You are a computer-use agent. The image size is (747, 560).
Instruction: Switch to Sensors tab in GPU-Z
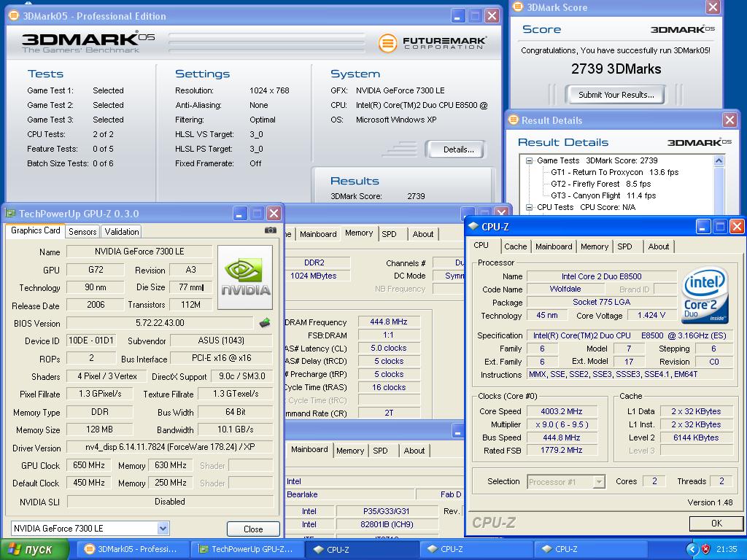[x=82, y=231]
